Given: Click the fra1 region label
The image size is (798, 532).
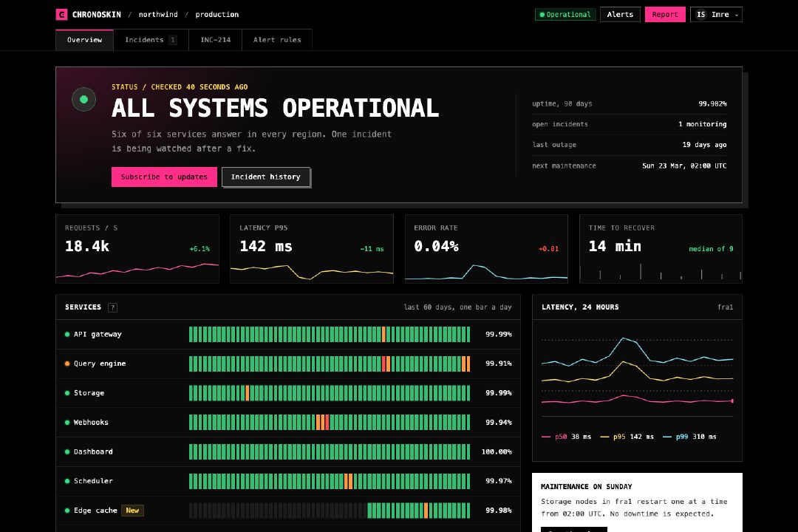Looking at the screenshot, I should [726, 307].
